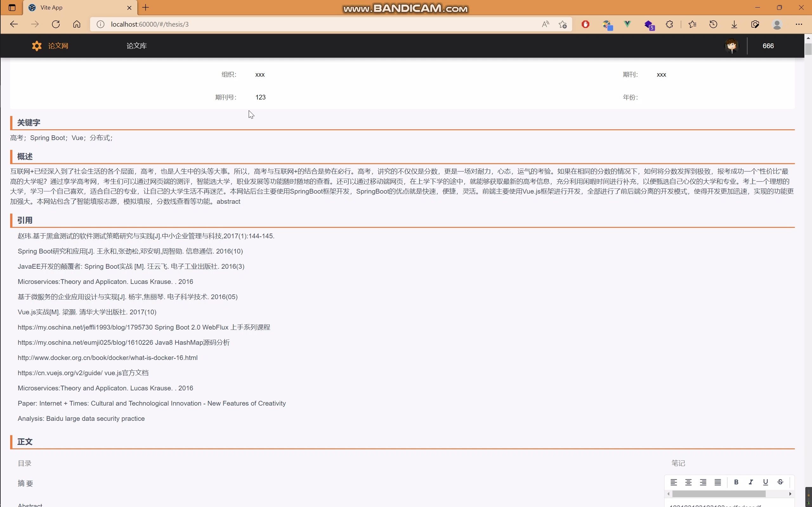Toggle bold formatting in the notes editor
The image size is (812, 507).
tap(736, 482)
